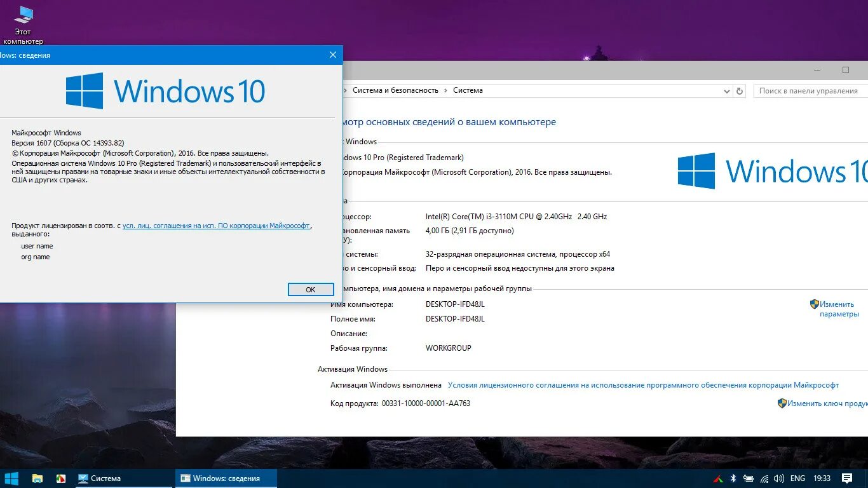
Task: Select the Полное имя value DESKTOP-IFD48JL
Action: click(x=455, y=319)
